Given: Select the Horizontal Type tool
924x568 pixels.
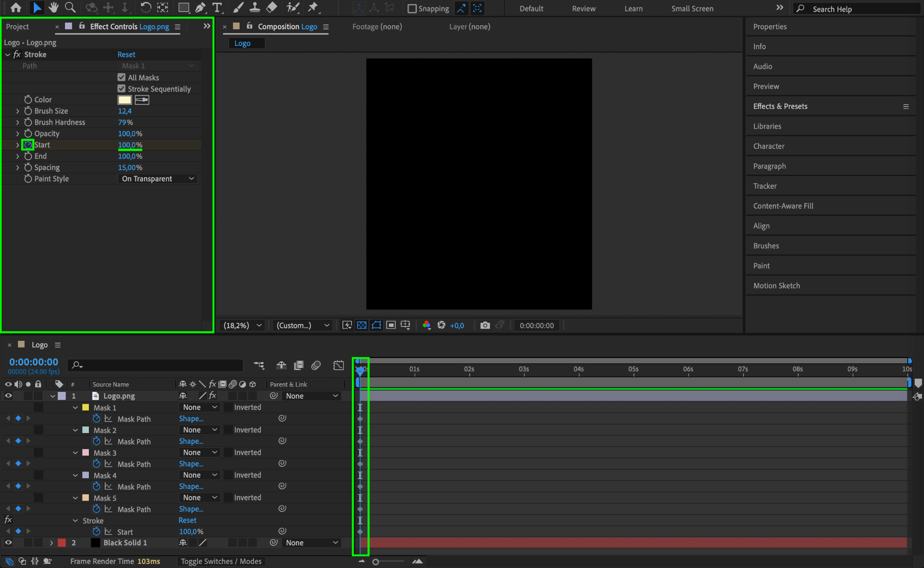Looking at the screenshot, I should (x=217, y=8).
